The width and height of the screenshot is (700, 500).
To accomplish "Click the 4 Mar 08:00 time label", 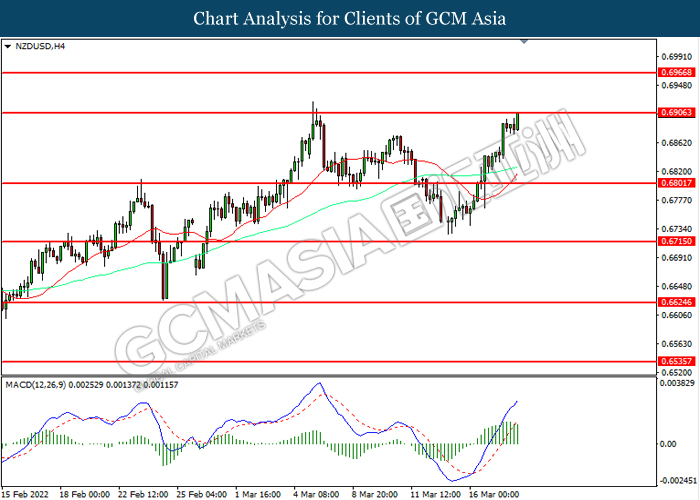I will tap(316, 494).
